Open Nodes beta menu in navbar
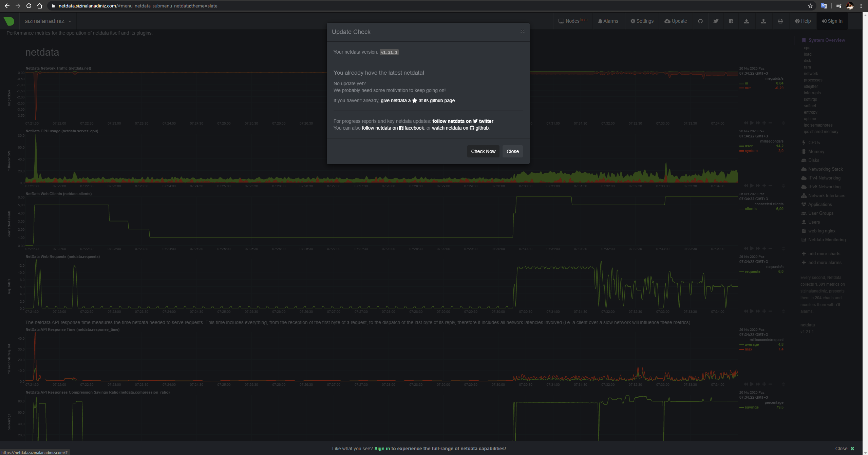This screenshot has width=868, height=455. [573, 21]
